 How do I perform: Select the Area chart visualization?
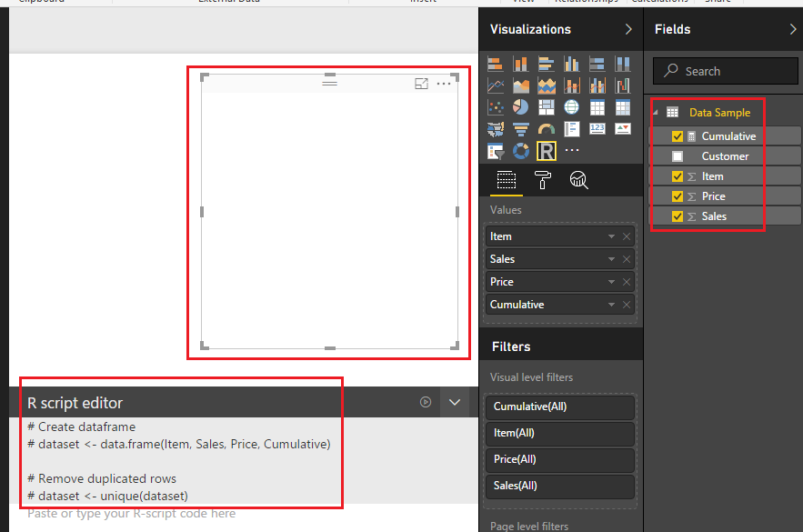pos(521,85)
